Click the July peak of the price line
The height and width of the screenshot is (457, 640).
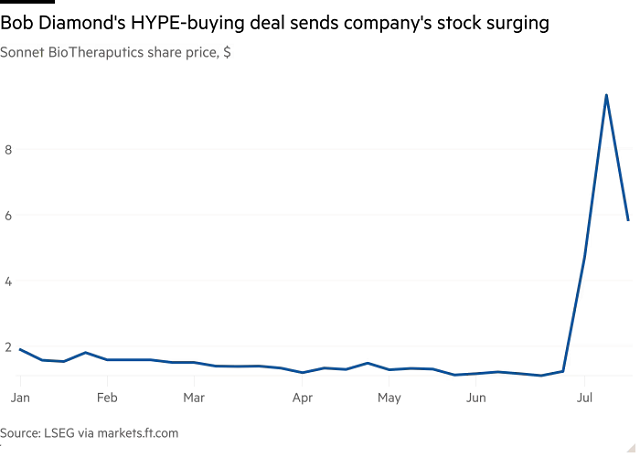pyautogui.click(x=606, y=95)
